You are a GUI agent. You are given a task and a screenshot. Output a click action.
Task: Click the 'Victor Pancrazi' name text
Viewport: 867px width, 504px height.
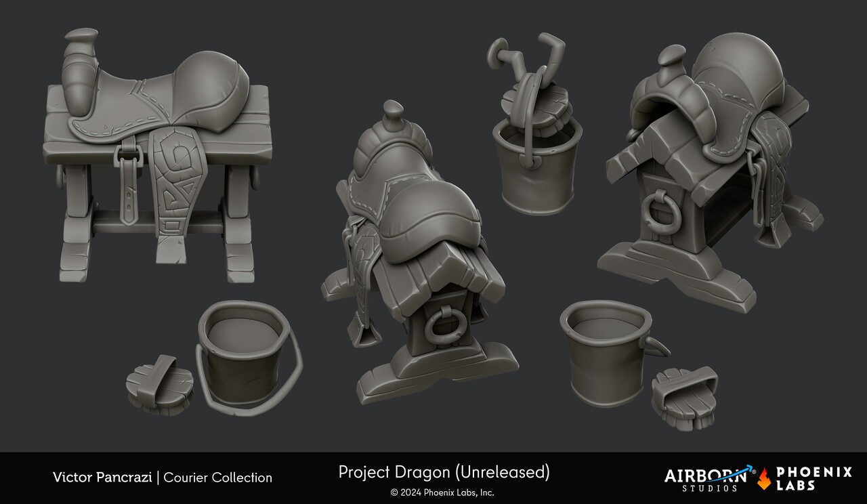click(x=104, y=478)
